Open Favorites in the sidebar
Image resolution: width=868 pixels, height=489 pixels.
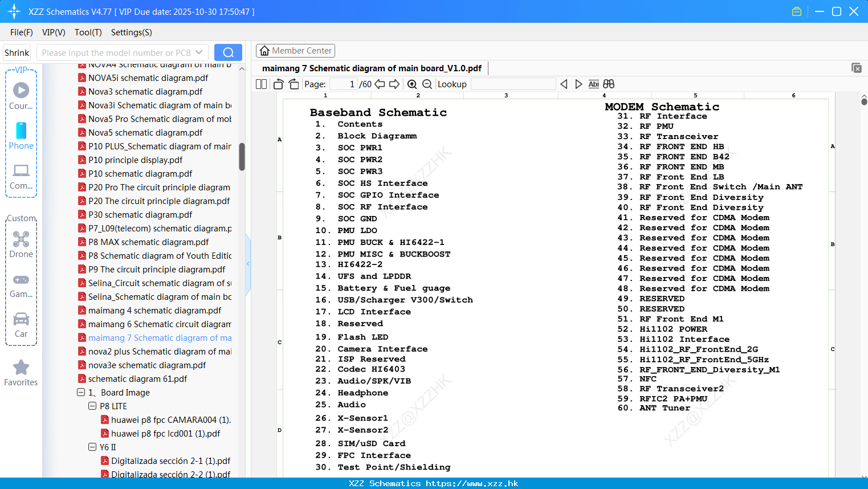(x=21, y=373)
